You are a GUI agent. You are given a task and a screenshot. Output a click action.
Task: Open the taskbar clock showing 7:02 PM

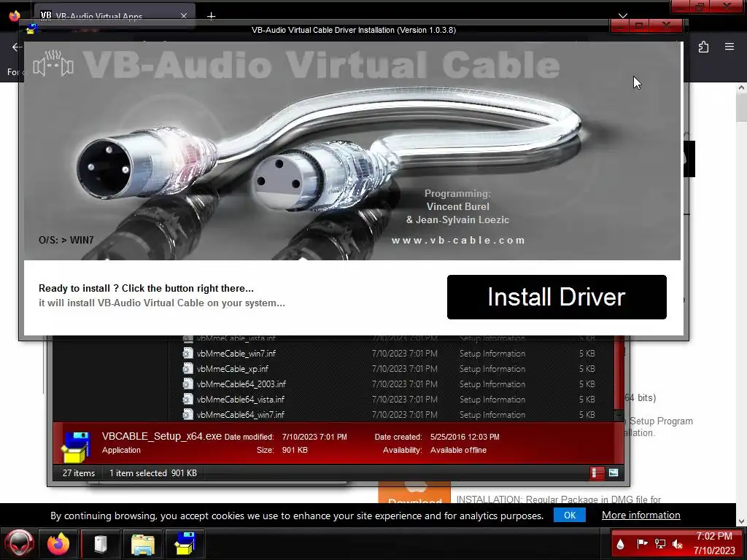coord(714,543)
